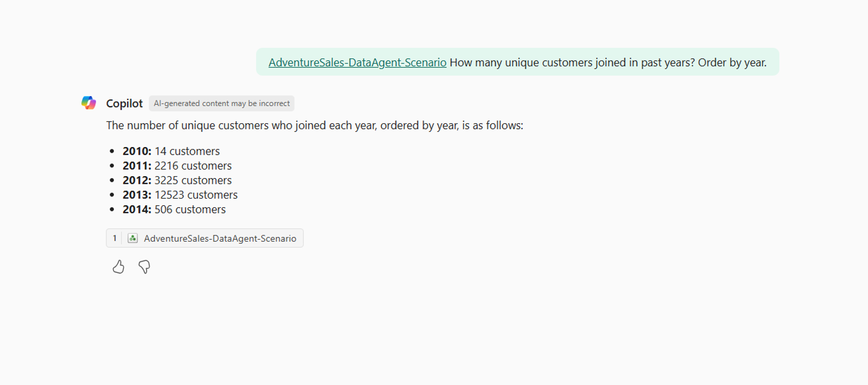The image size is (868, 385).
Task: Click the '12523 customers' text
Action: click(196, 195)
